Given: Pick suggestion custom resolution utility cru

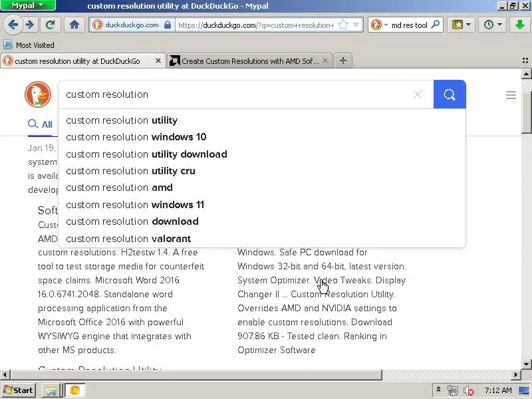Looking at the screenshot, I should click(x=262, y=171).
